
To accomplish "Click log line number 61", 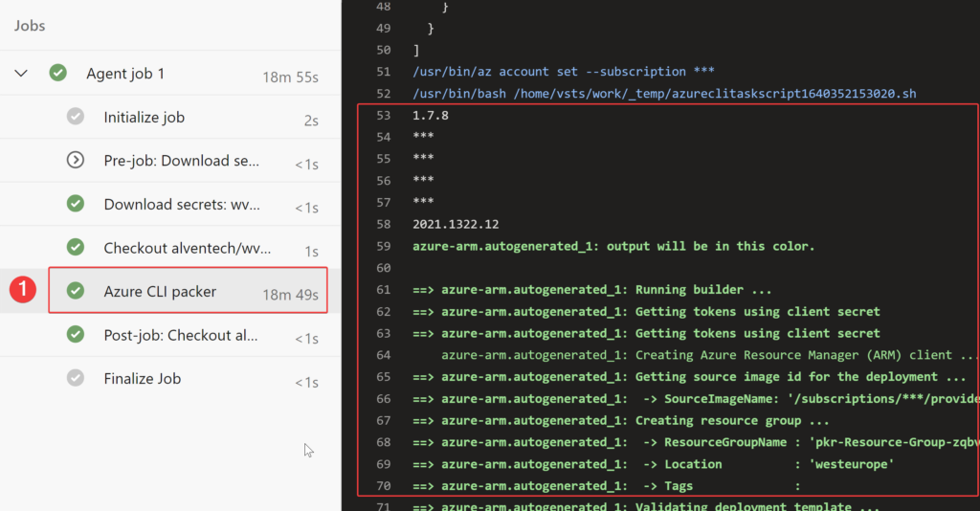I will [x=383, y=290].
